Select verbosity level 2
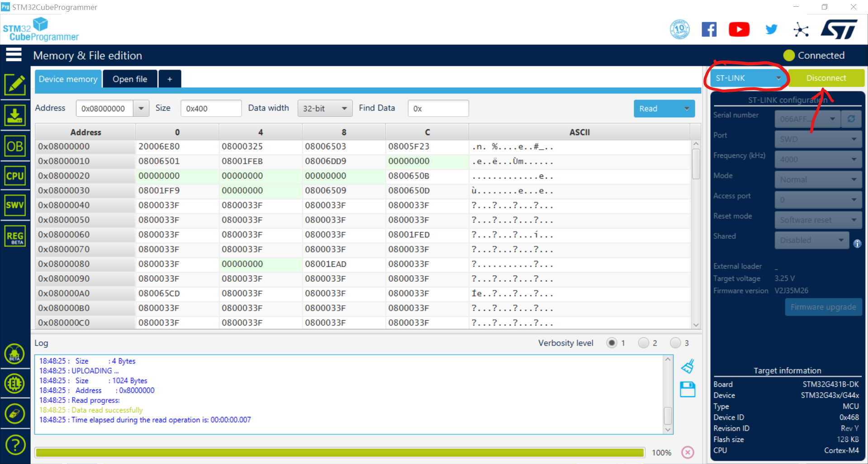Screen dimensions: 868x464 click(644, 343)
